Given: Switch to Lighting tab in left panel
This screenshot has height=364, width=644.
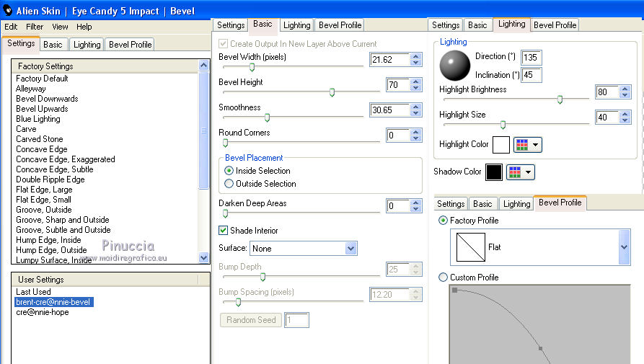Looking at the screenshot, I should (87, 44).
